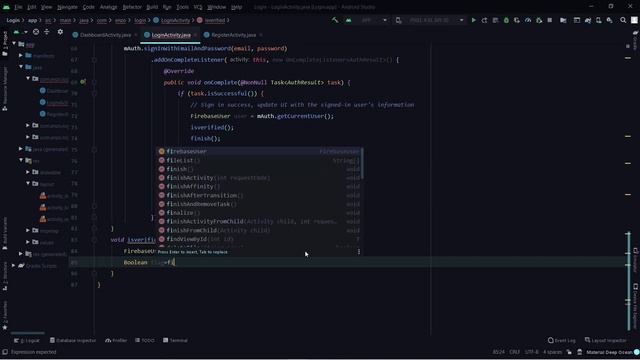Image resolution: width=640 pixels, height=360 pixels.
Task: Open Logcat tool window
Action: point(27,340)
